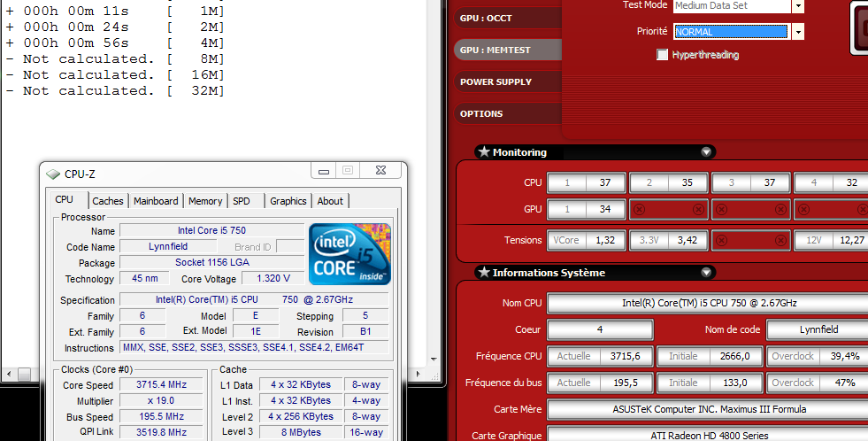The image size is (868, 441).
Task: Click the L1 Data 4 x 32 KBytes value
Action: tap(301, 384)
